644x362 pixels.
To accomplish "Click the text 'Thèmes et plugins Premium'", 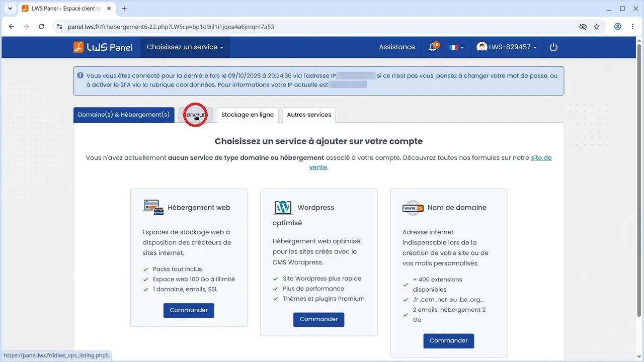I will coord(324,299).
